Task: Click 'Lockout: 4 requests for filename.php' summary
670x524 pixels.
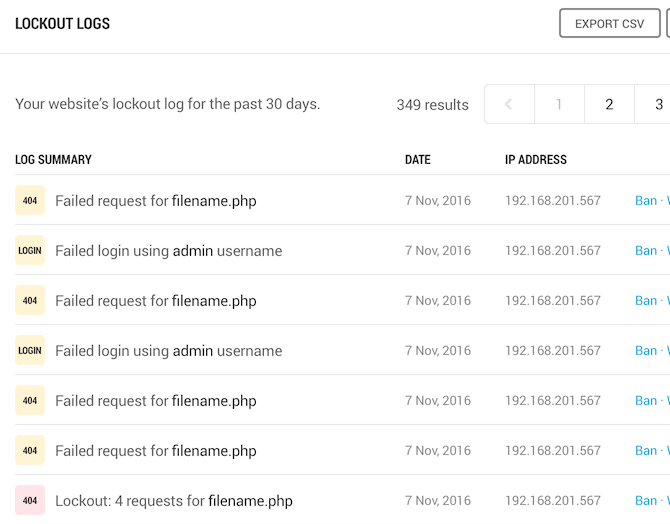Action: (x=174, y=501)
